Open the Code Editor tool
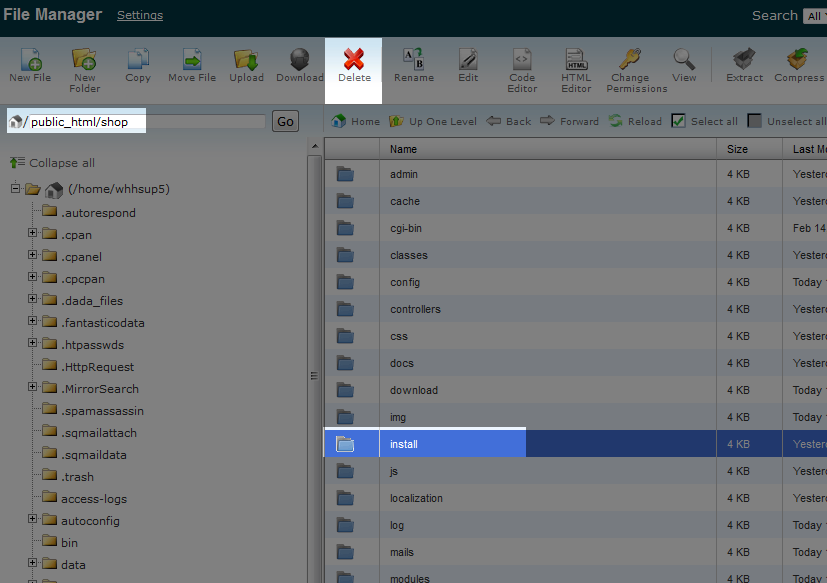Image resolution: width=827 pixels, height=583 pixels. point(522,60)
